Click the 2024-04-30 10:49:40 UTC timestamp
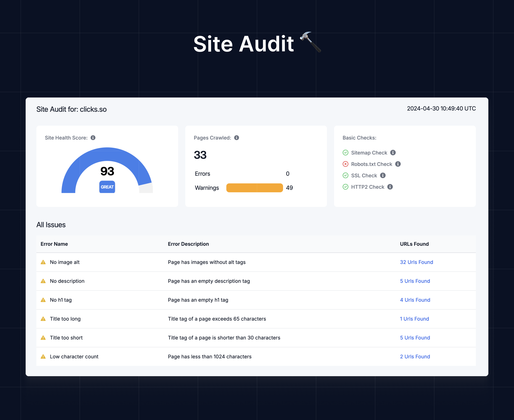Screen dimensions: 514x420 [441, 108]
